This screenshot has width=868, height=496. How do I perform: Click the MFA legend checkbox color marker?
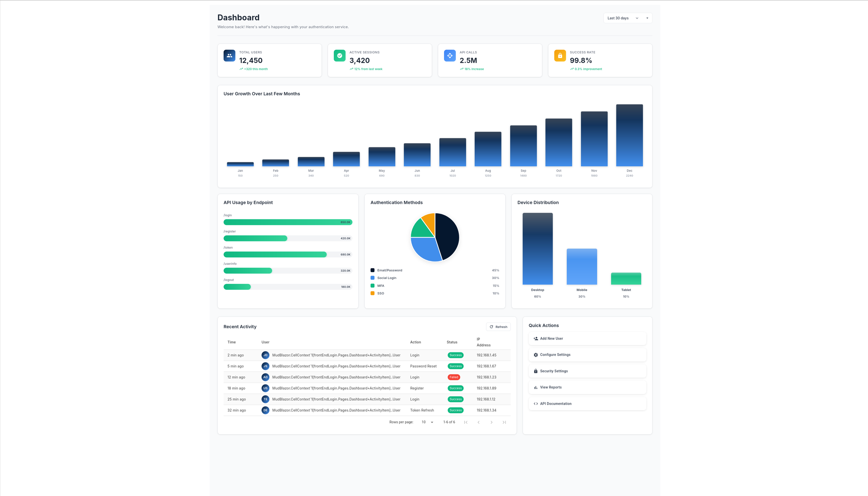click(x=372, y=286)
